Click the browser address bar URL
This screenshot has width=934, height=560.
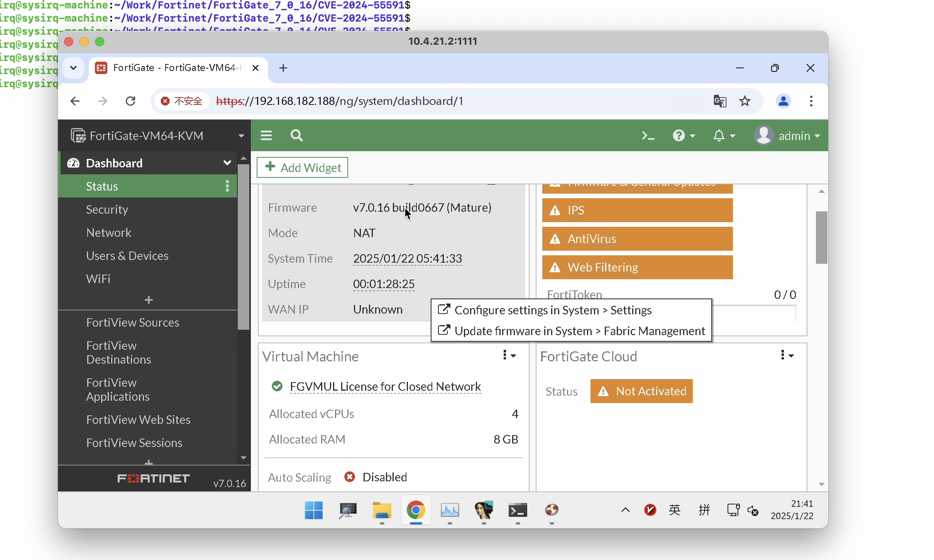tap(340, 101)
